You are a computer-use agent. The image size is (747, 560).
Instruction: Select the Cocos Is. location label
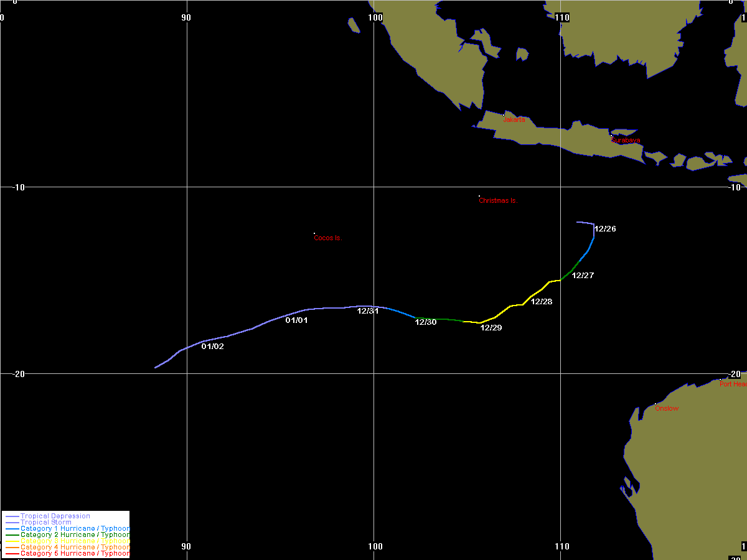(328, 238)
